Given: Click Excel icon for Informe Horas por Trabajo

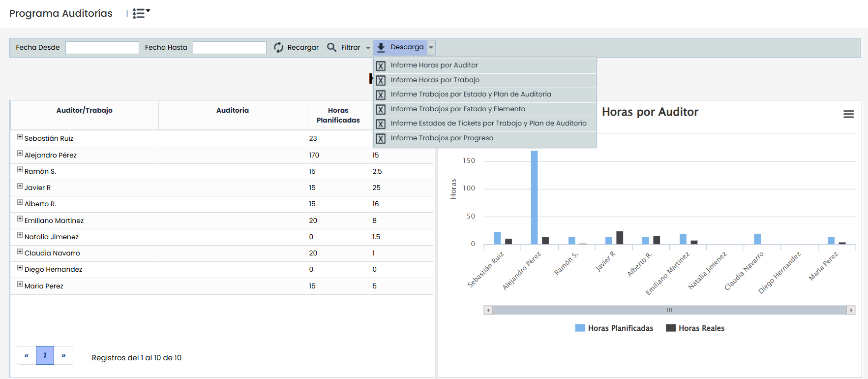Looking at the screenshot, I should click(x=381, y=80).
